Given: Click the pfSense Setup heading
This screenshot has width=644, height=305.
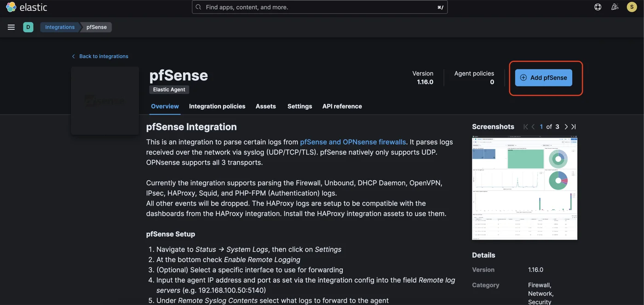Looking at the screenshot, I should point(171,234).
